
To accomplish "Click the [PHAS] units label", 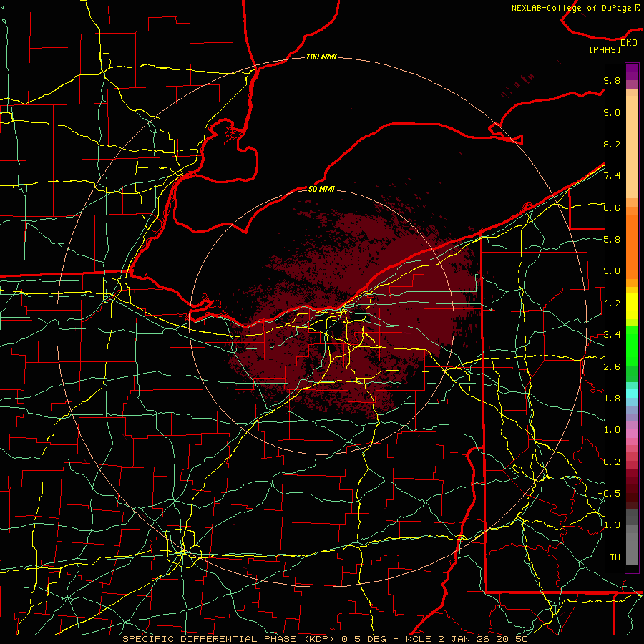I will tap(605, 49).
